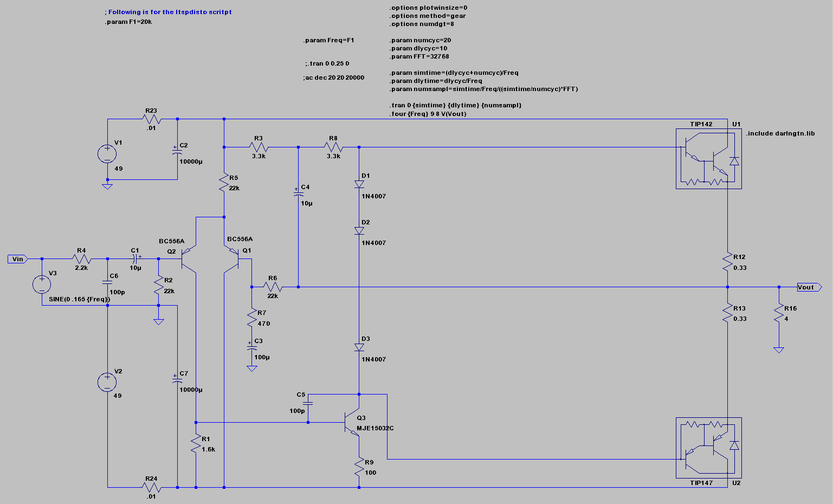Click the ground symbol under R16
This screenshot has width=833, height=504.
tap(779, 350)
